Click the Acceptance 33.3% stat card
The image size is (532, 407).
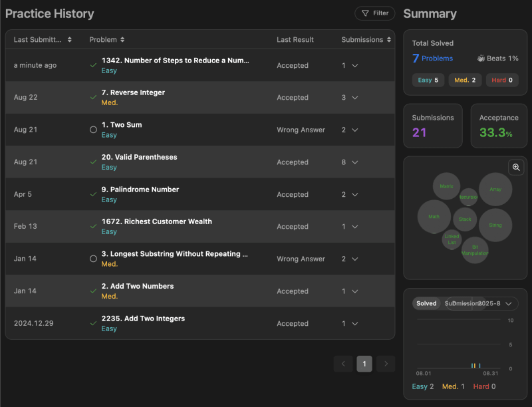(499, 126)
